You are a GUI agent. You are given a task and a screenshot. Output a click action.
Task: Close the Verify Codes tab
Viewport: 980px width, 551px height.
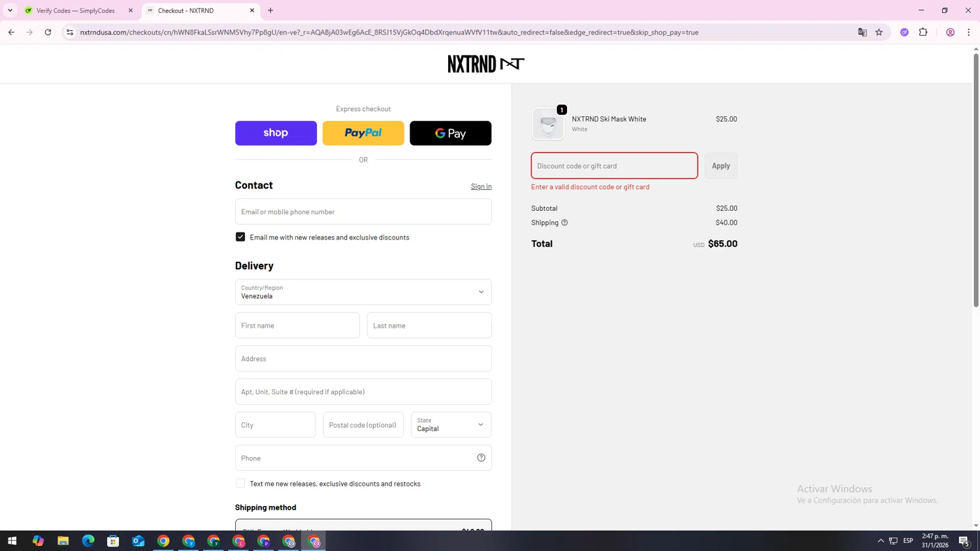click(x=131, y=10)
